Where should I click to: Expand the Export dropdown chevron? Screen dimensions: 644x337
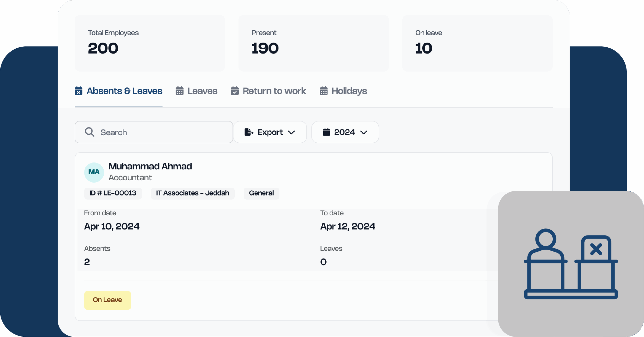click(x=291, y=132)
